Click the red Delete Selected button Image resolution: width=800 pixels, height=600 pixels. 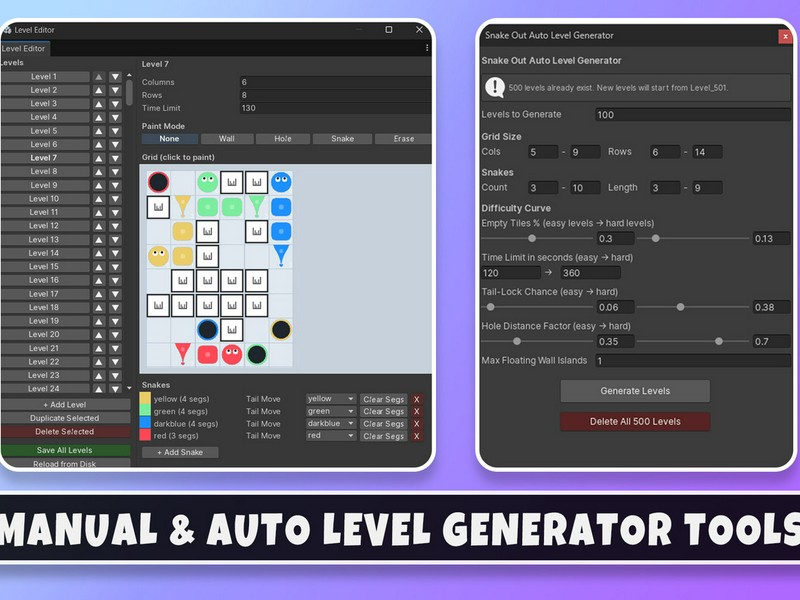[x=65, y=432]
